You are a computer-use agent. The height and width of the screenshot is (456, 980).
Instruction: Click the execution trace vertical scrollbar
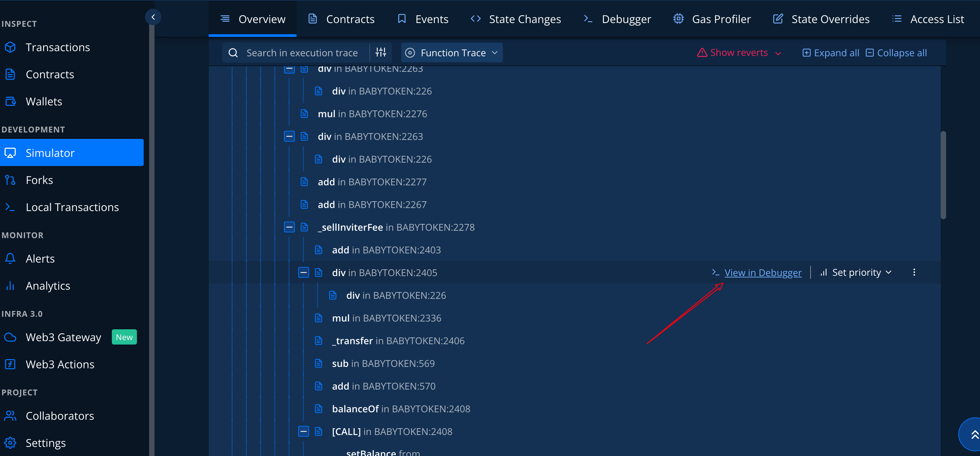click(x=943, y=175)
